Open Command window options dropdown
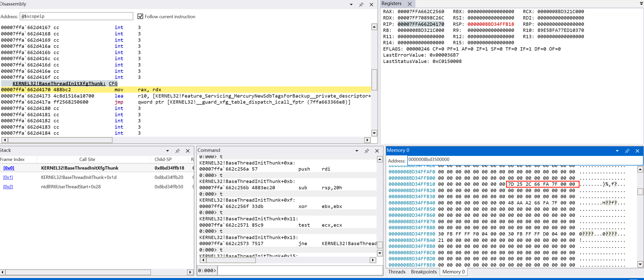Viewport: 644px width, 280px height. pos(357,151)
